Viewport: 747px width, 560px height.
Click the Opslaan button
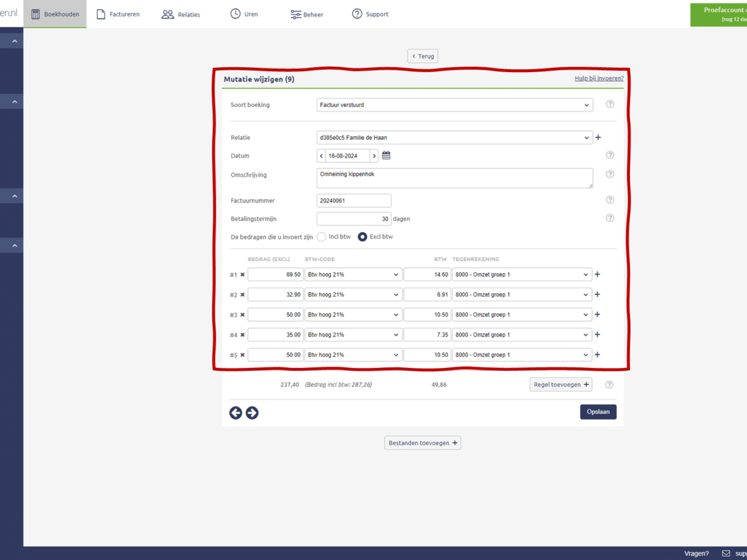point(598,412)
